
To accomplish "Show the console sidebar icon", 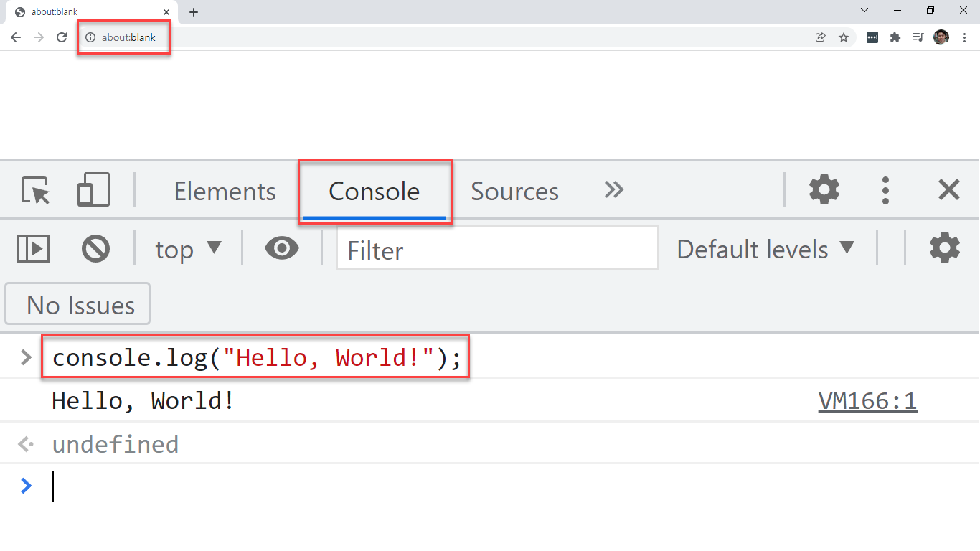I will tap(33, 249).
